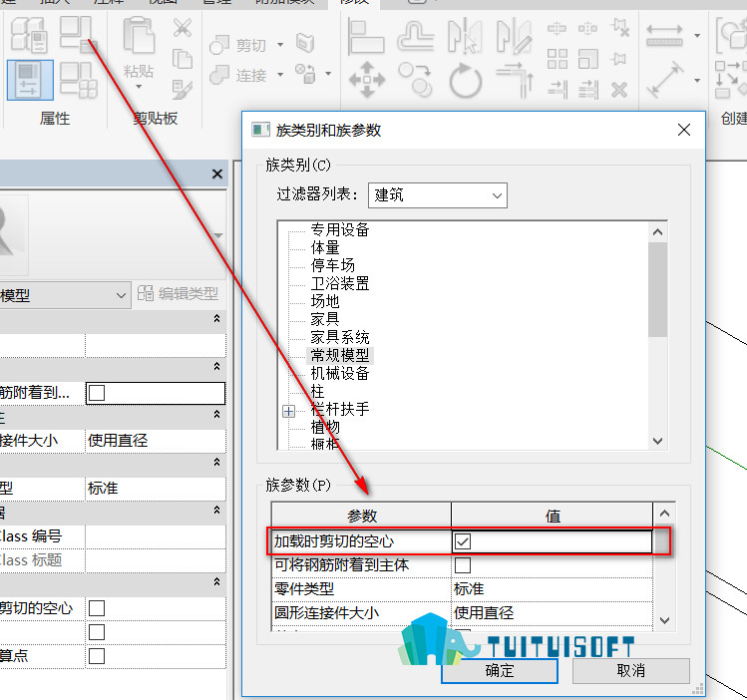
Task: Click 取消 to cancel the dialog
Action: tap(630, 671)
